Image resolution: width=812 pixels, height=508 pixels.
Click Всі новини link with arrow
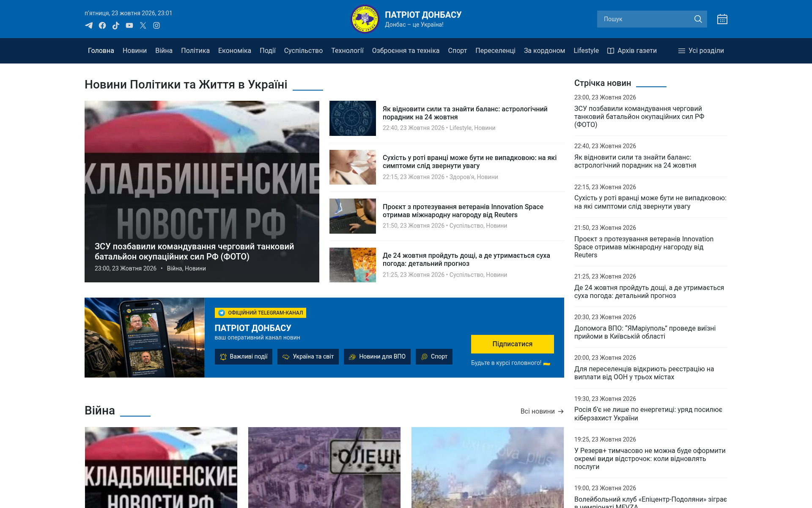click(x=542, y=411)
